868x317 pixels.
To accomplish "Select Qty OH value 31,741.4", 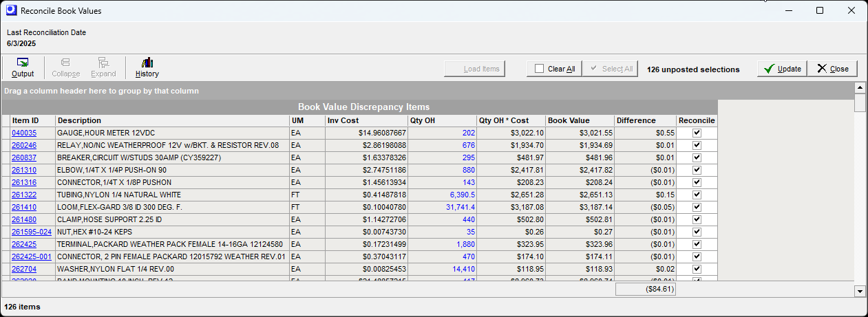I will 461,207.
